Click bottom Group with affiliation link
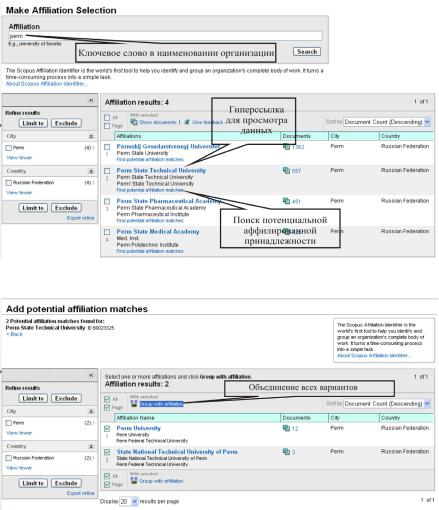Image resolution: width=439 pixels, height=510 pixels. [x=161, y=481]
